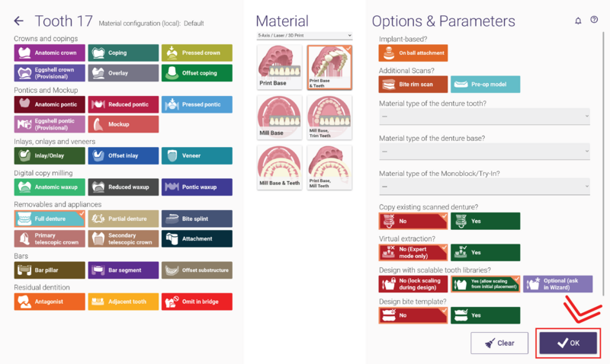
Task: Open the help question mark icon
Action: point(594,20)
